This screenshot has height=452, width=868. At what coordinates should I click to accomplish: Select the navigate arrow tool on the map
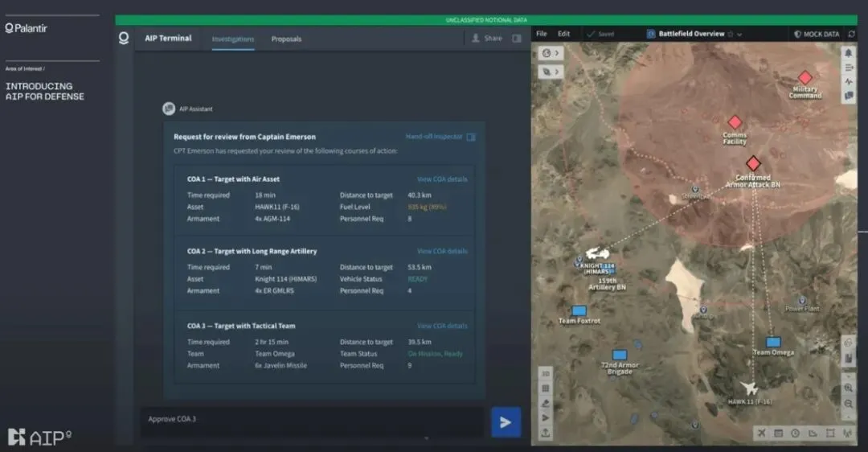click(545, 417)
